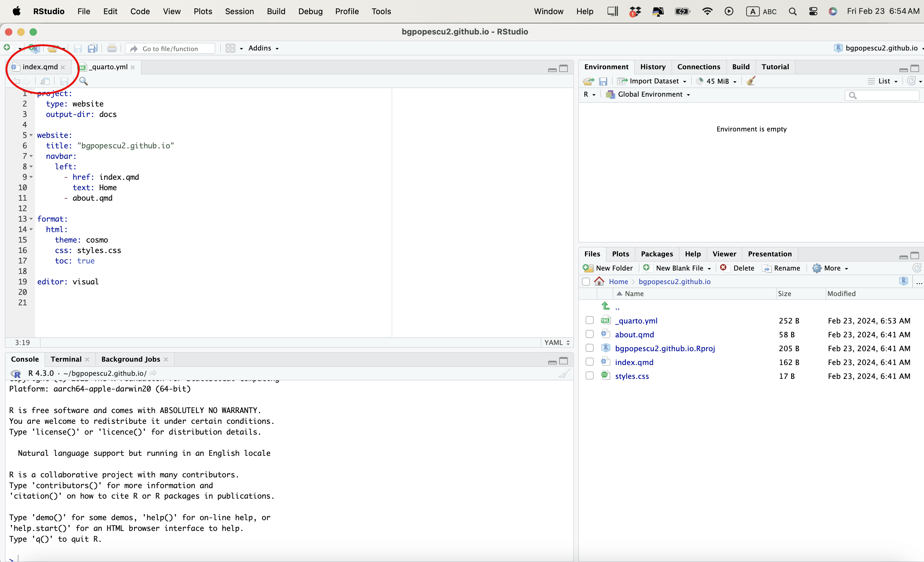Click the load workspace folder icon in Environment

[588, 81]
